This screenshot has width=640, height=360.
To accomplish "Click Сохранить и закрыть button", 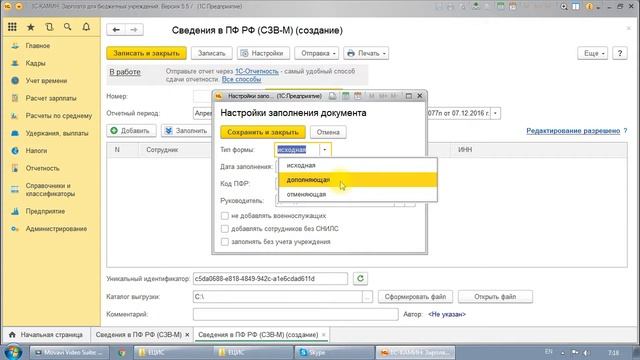I will pyautogui.click(x=263, y=132).
